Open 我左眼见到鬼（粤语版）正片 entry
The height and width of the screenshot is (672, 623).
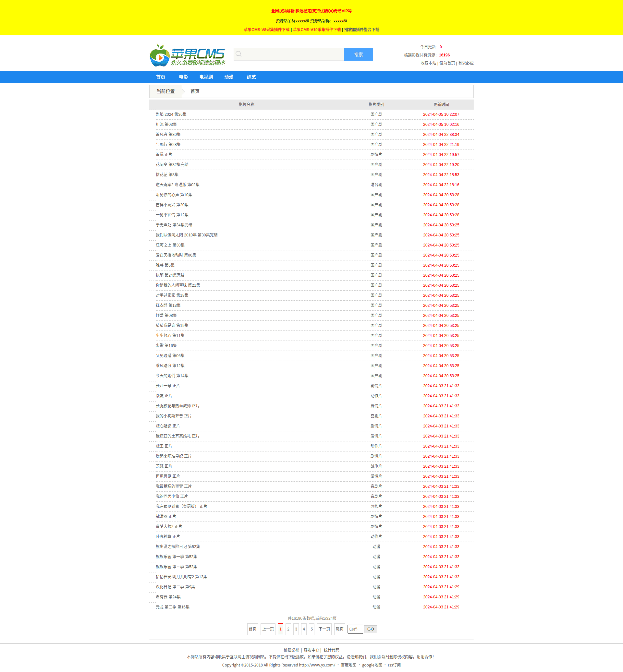click(181, 507)
